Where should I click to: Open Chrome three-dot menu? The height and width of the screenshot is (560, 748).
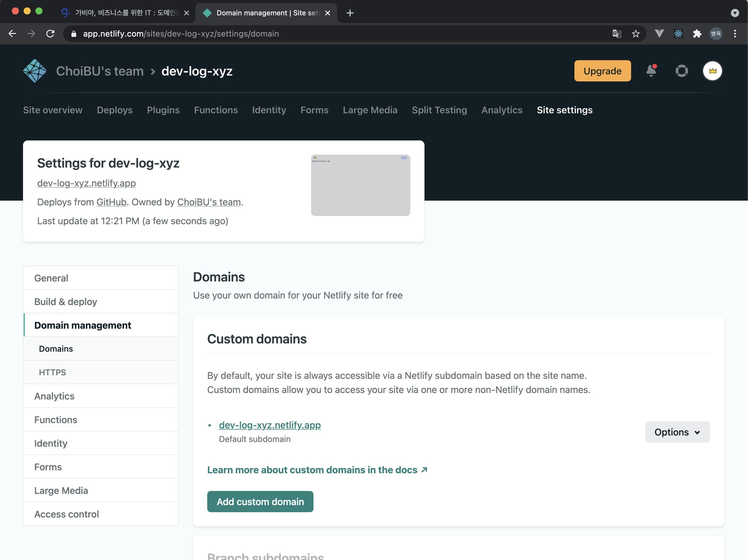pyautogui.click(x=735, y=34)
